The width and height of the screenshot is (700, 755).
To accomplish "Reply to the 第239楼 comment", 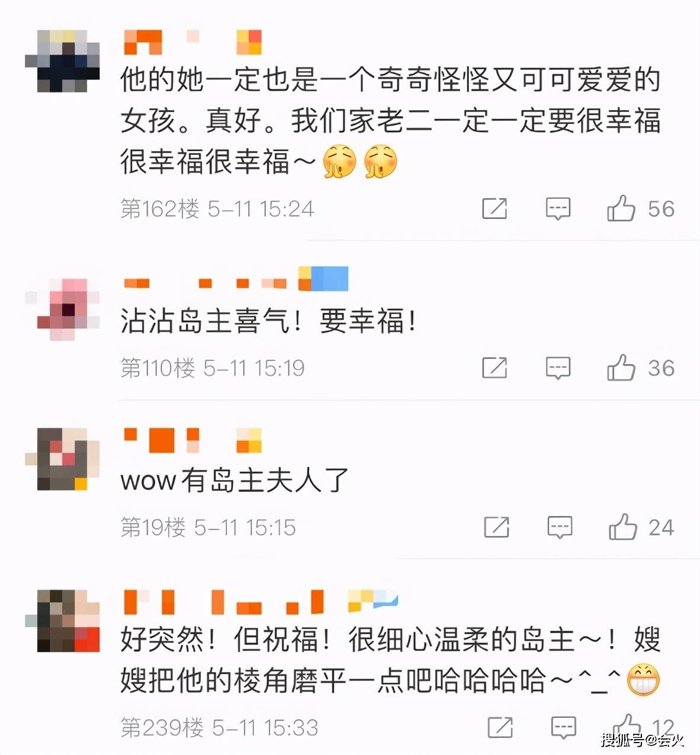I will 563,728.
